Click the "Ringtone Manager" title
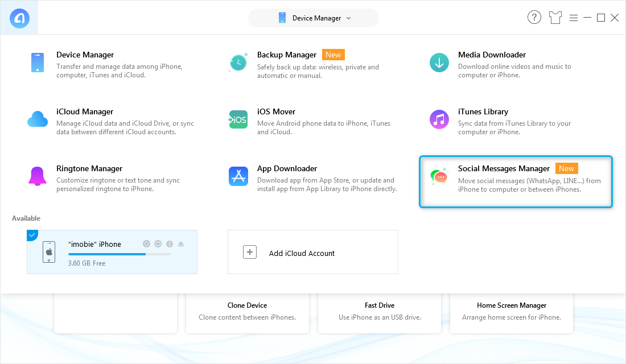This screenshot has height=364, width=626. point(89,168)
